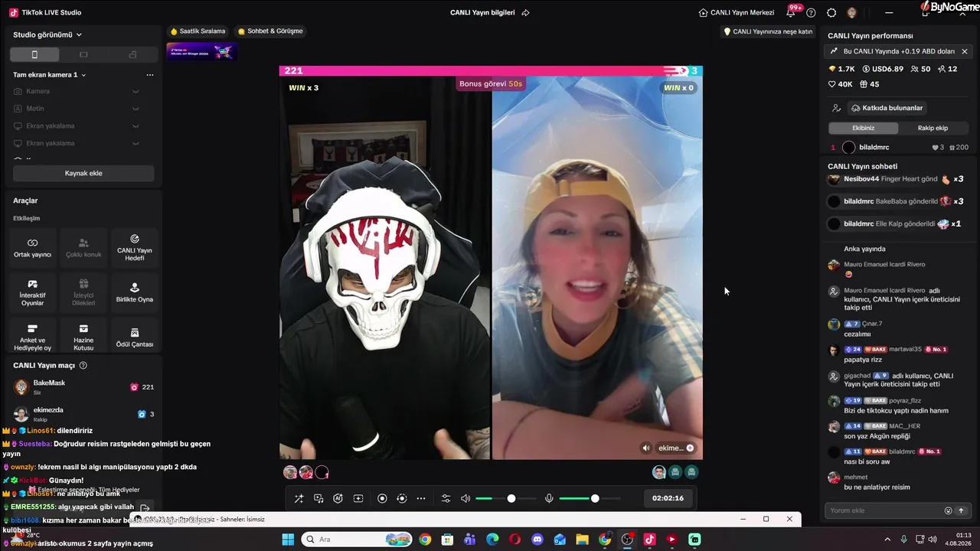Click CANLI Yayınınıza neşe katın tip
Viewport: 980px width, 551px height.
point(768,31)
